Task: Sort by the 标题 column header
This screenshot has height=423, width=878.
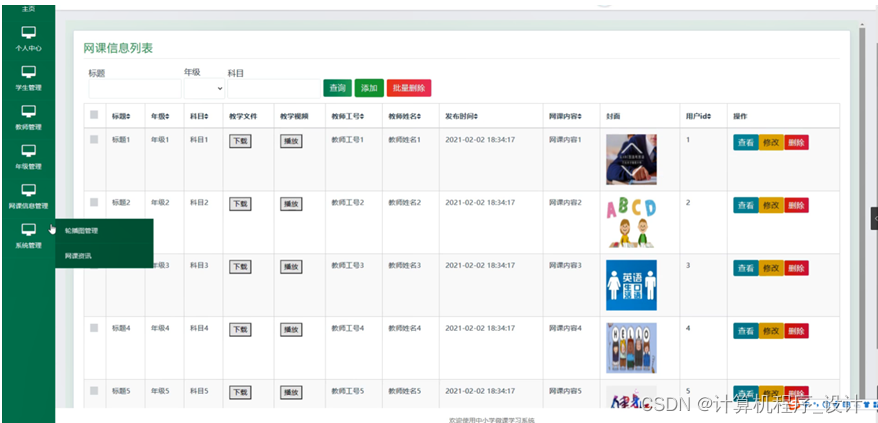Action: [121, 117]
